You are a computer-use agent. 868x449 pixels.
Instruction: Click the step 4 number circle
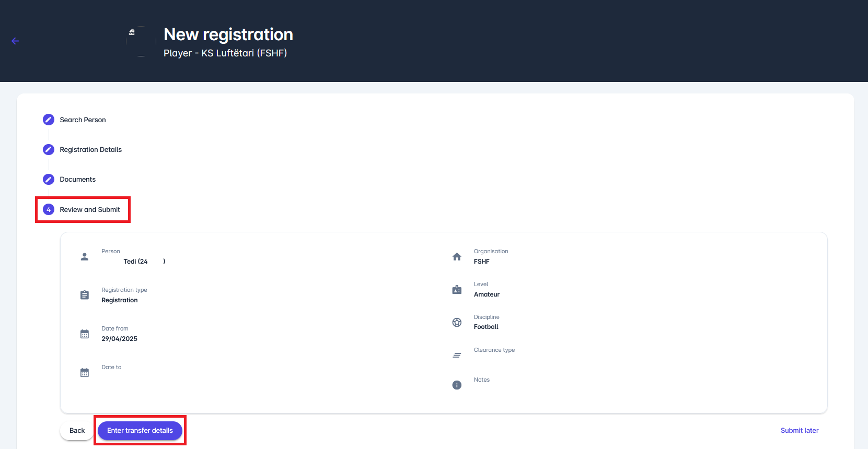(49, 210)
